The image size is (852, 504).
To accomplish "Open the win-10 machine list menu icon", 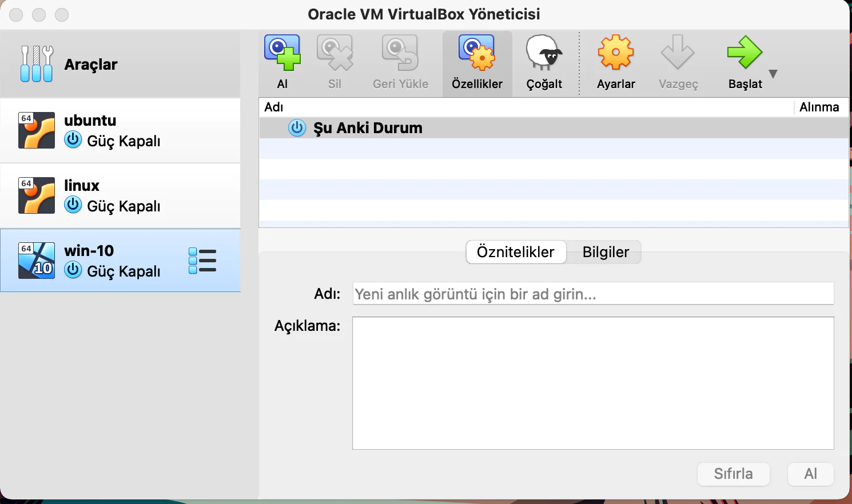I will pyautogui.click(x=202, y=260).
